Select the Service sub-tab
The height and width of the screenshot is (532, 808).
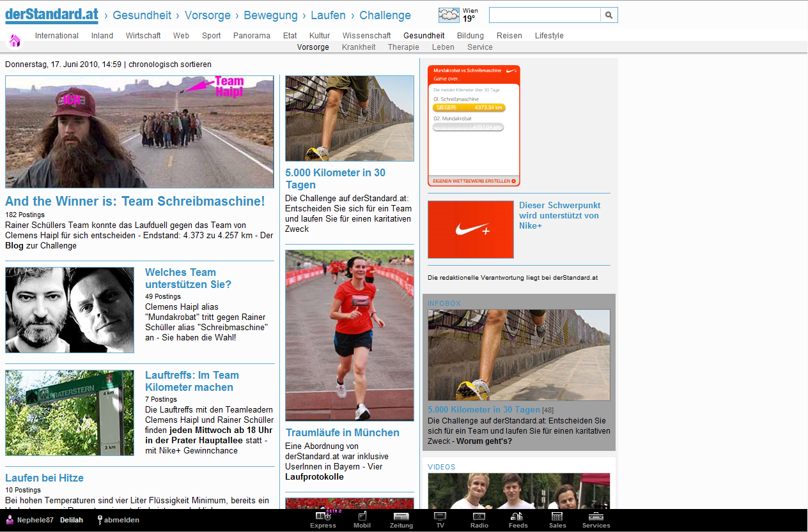(x=480, y=47)
